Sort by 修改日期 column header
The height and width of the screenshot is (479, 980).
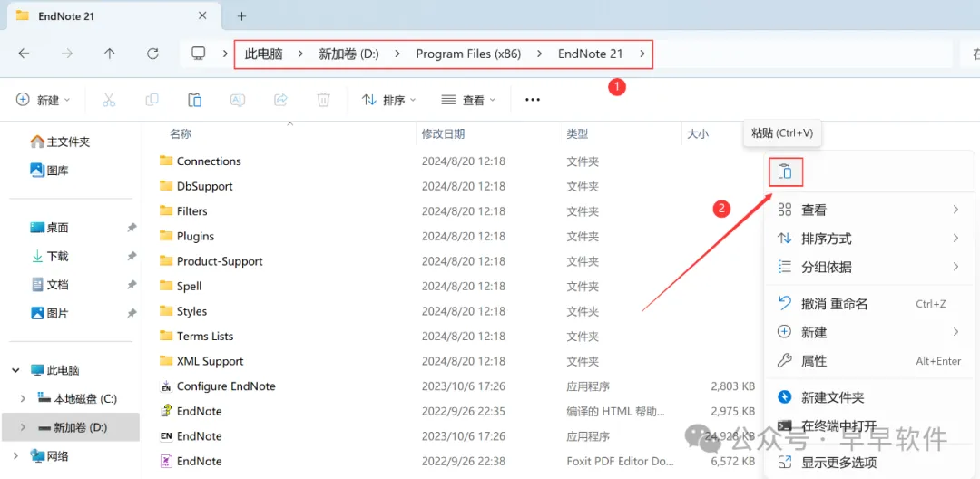(443, 133)
